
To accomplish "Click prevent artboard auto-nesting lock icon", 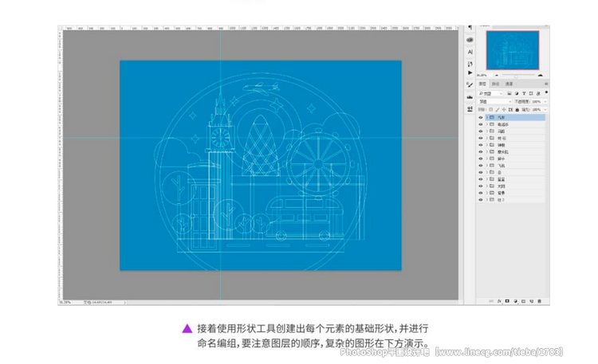I will [x=510, y=110].
